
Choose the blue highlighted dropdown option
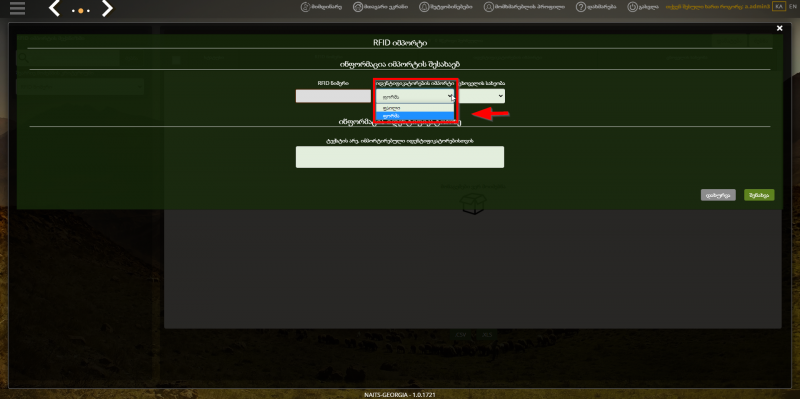pyautogui.click(x=415, y=116)
